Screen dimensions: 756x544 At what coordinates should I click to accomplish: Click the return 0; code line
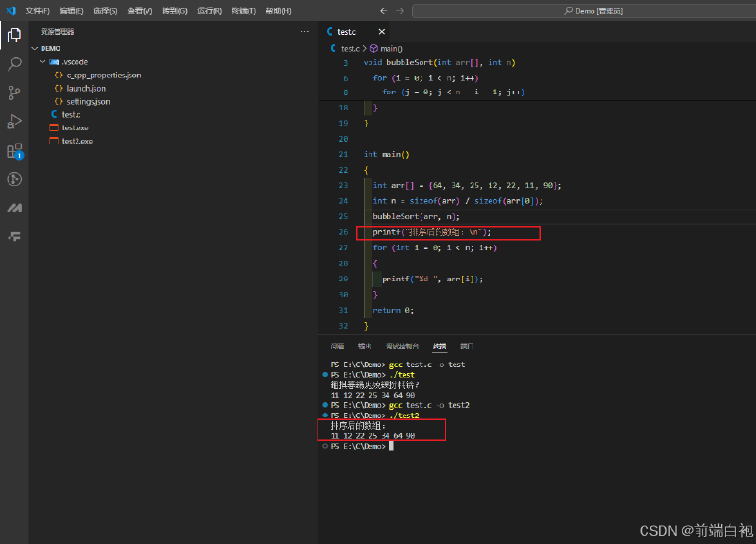point(393,311)
